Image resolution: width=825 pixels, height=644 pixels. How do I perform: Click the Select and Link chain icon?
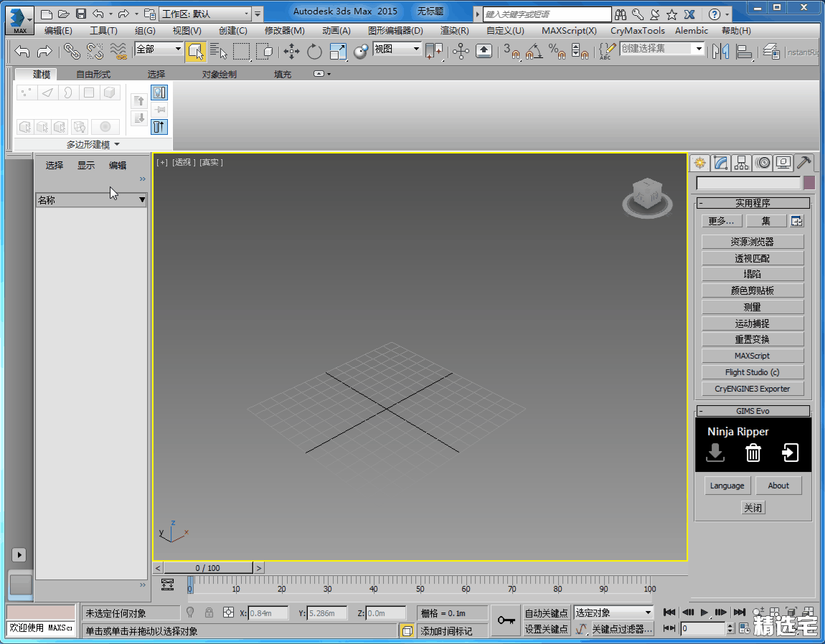[71, 51]
